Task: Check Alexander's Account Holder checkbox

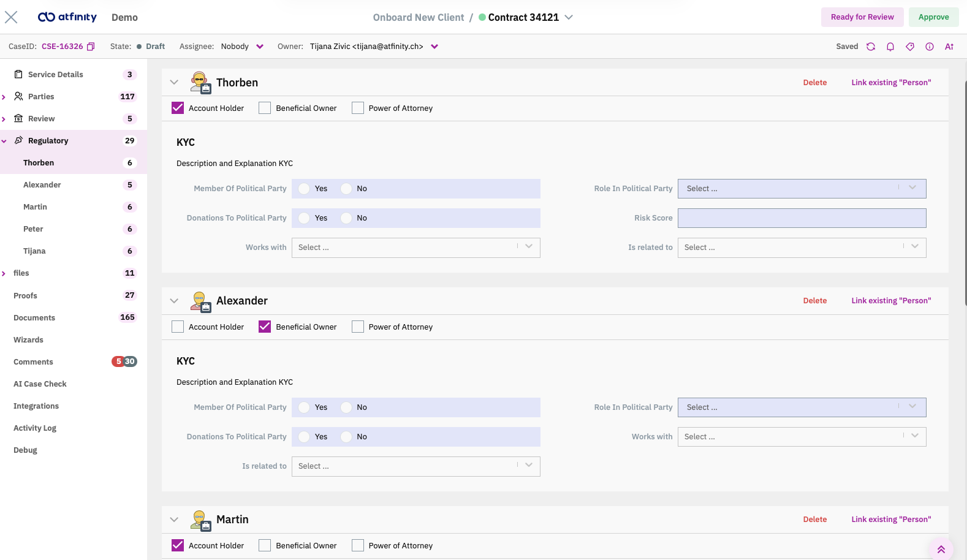Action: [178, 327]
